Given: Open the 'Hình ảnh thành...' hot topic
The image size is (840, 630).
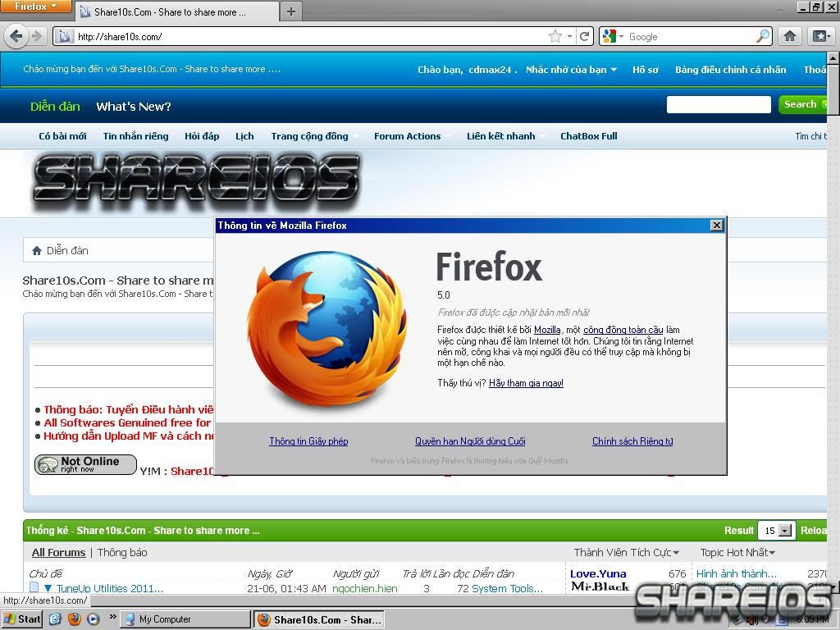Looking at the screenshot, I should coord(736,573).
